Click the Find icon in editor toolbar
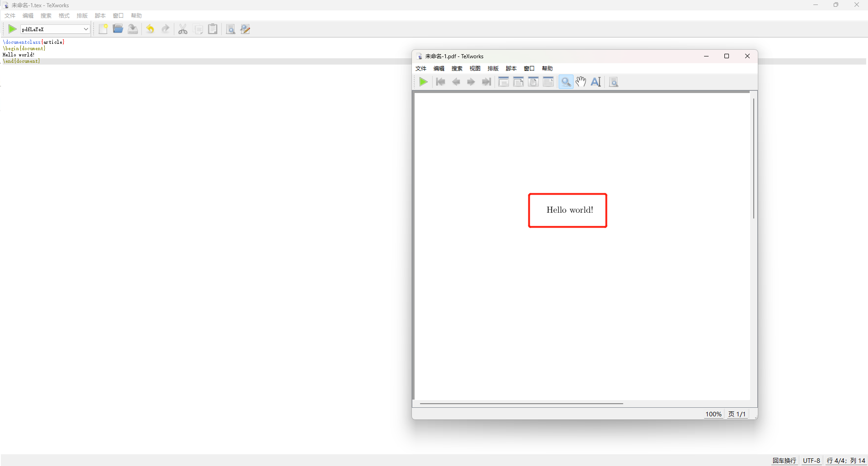 coord(230,29)
